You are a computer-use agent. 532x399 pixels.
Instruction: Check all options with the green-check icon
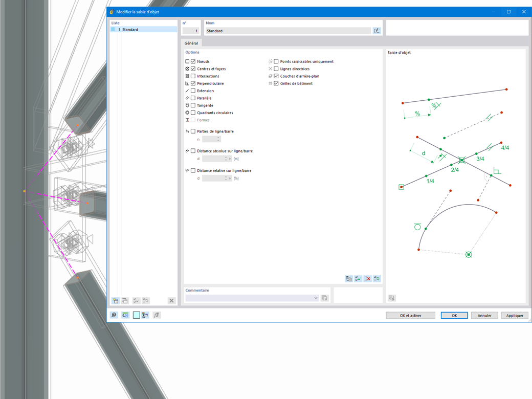358,279
